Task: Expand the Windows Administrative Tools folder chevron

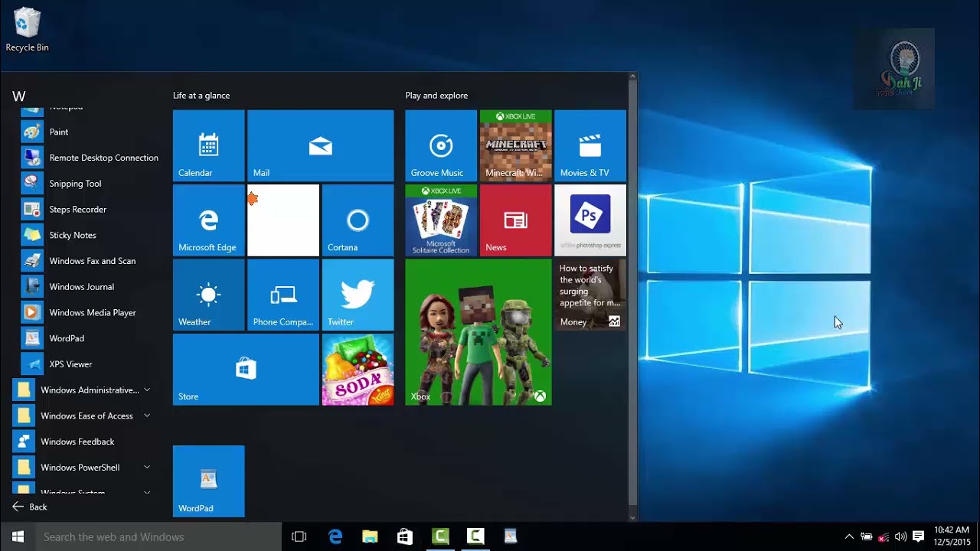Action: (x=147, y=390)
